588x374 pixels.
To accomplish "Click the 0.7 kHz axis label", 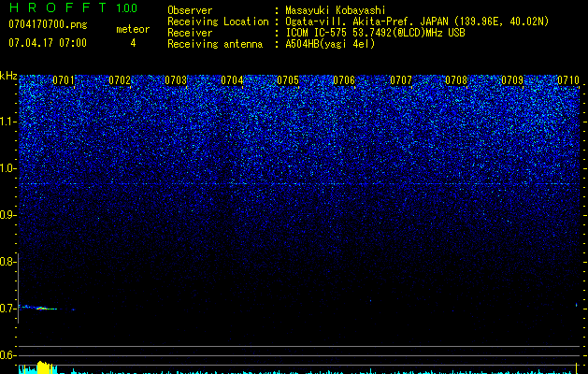I will [7, 309].
